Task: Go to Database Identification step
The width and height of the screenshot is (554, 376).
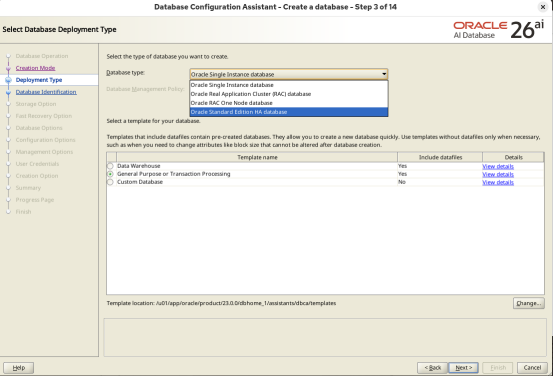Action: tap(46, 92)
